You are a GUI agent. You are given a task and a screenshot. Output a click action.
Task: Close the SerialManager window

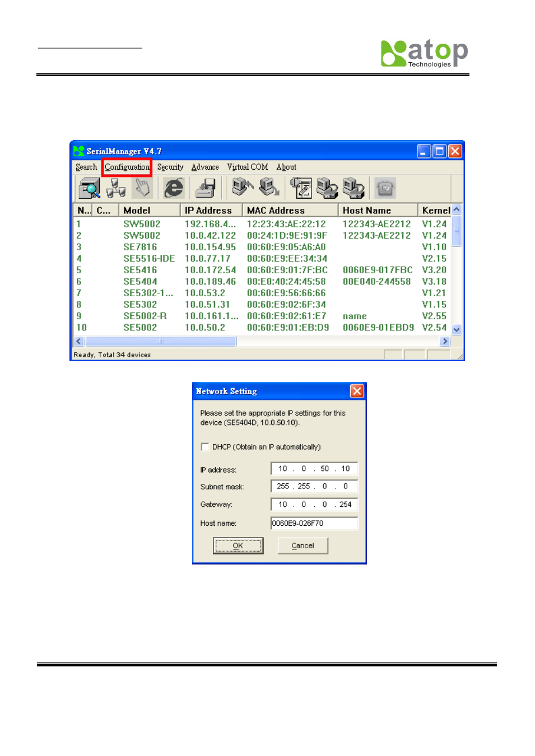pyautogui.click(x=455, y=151)
